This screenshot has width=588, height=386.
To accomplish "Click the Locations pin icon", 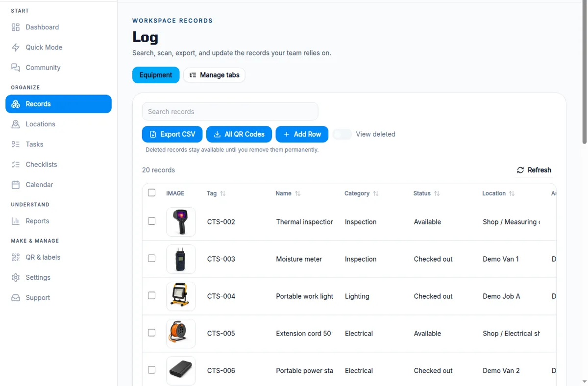I will [x=16, y=124].
